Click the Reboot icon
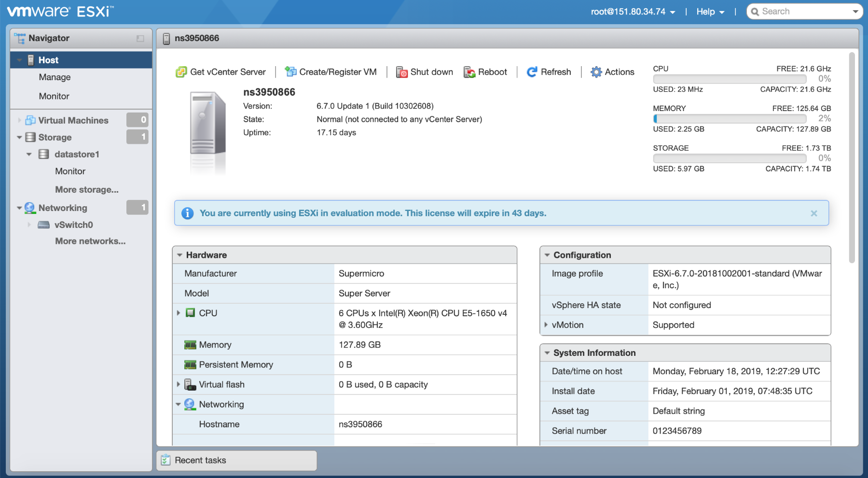 tap(469, 72)
